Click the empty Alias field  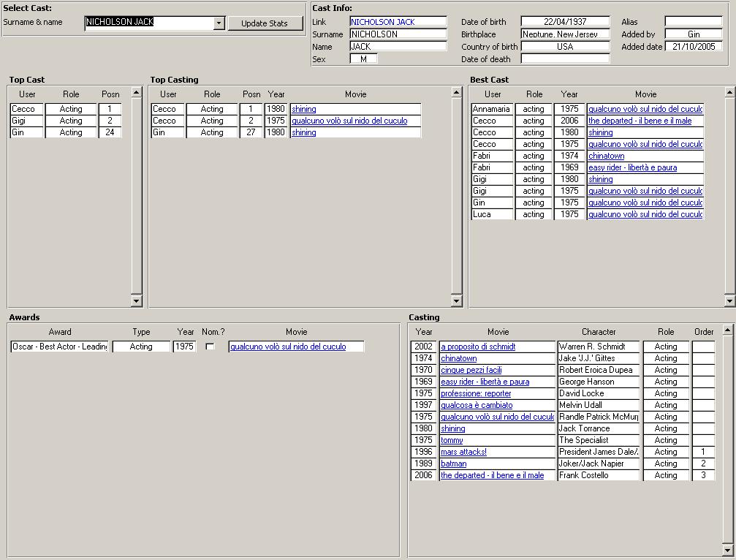(x=694, y=22)
